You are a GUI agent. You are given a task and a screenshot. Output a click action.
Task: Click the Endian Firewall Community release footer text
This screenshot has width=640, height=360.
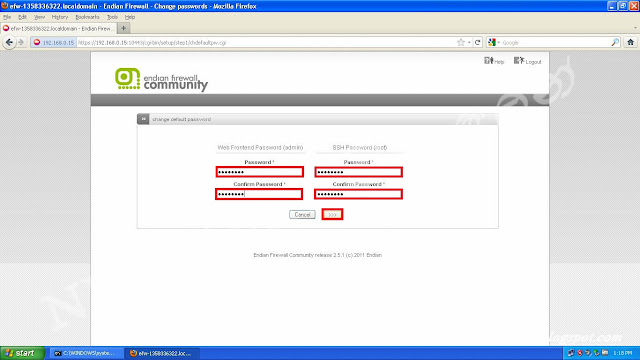point(318,255)
